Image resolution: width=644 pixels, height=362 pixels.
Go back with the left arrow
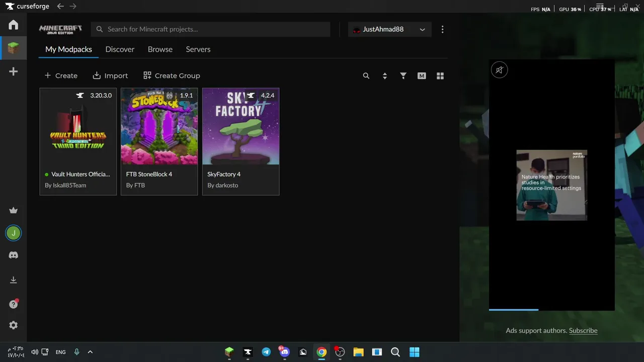point(60,7)
